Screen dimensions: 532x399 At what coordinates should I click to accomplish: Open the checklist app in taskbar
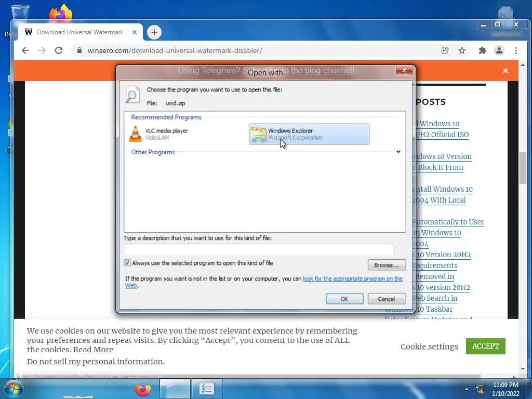click(207, 389)
